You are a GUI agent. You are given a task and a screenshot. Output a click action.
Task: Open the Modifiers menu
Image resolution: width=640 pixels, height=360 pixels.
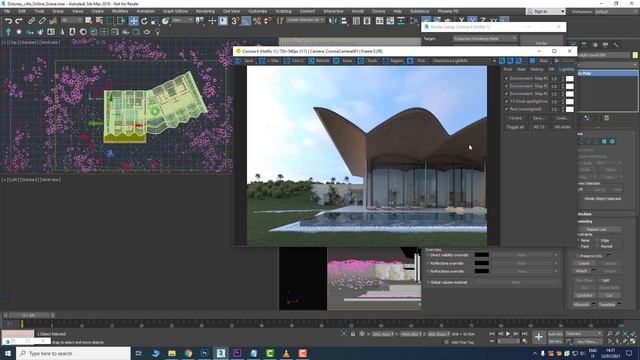coord(120,11)
